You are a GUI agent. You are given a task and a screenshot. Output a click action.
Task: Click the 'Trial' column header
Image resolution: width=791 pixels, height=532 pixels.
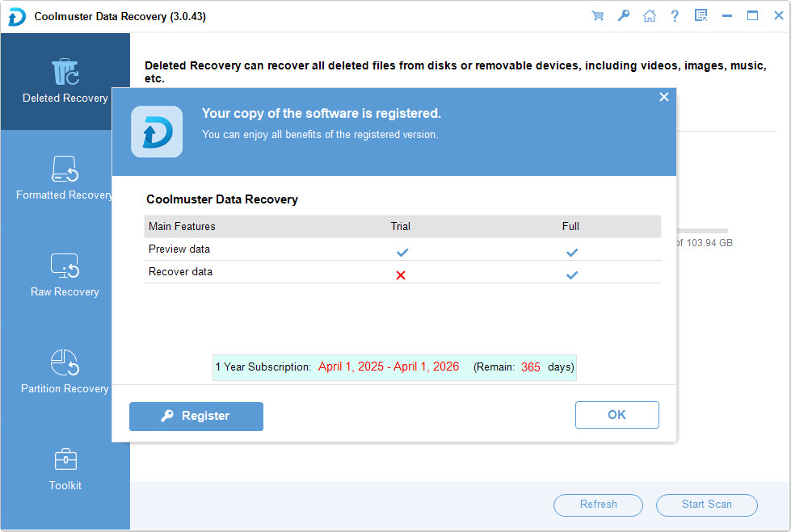tap(401, 226)
